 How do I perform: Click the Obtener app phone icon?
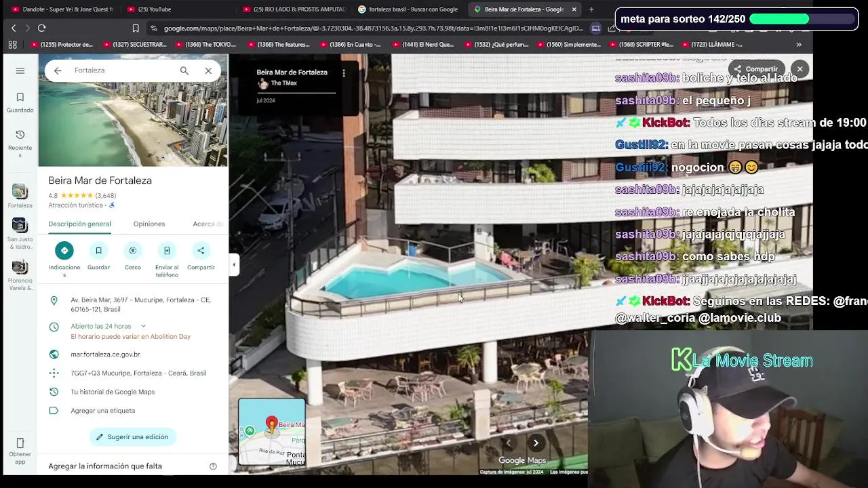pyautogui.click(x=20, y=443)
